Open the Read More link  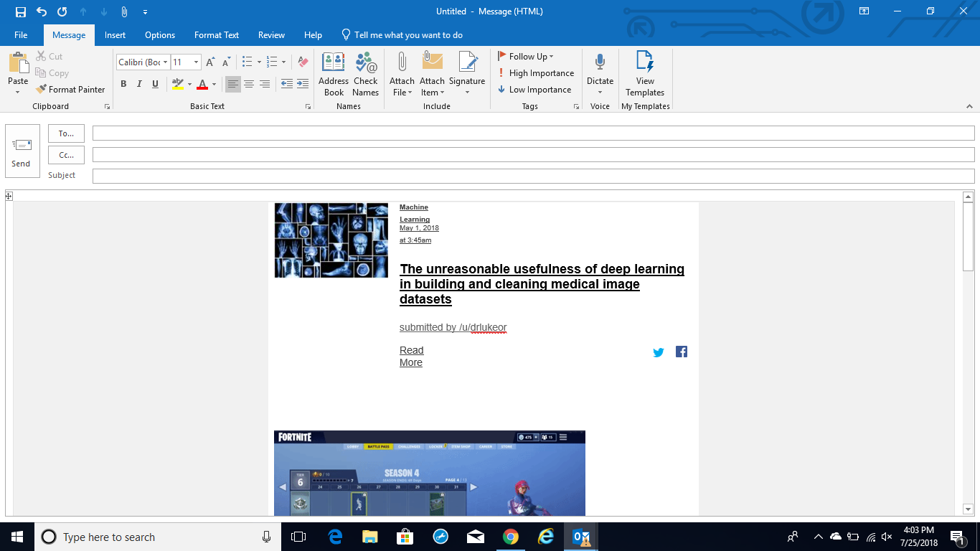[x=412, y=357]
